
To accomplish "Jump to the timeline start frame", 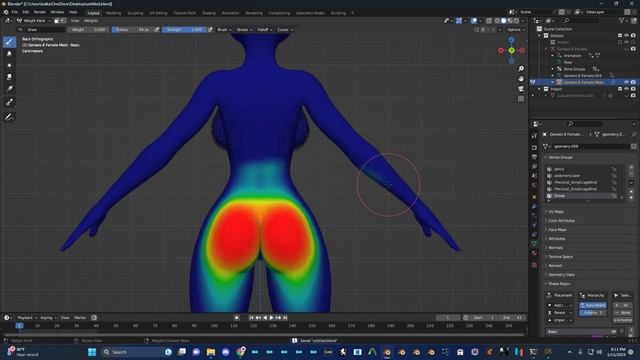I will point(251,318).
